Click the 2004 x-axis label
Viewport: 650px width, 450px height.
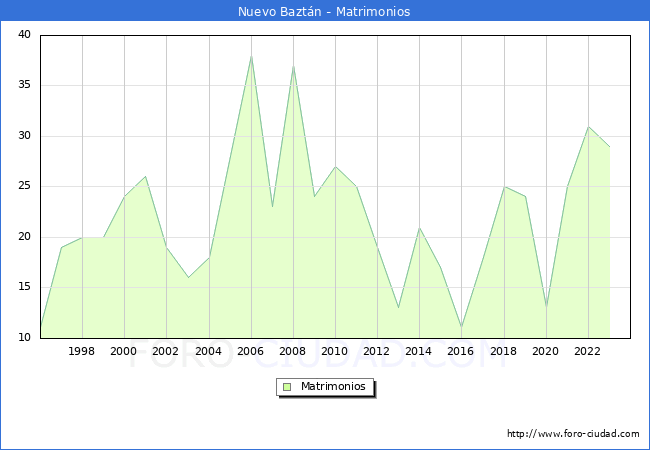[x=209, y=351]
